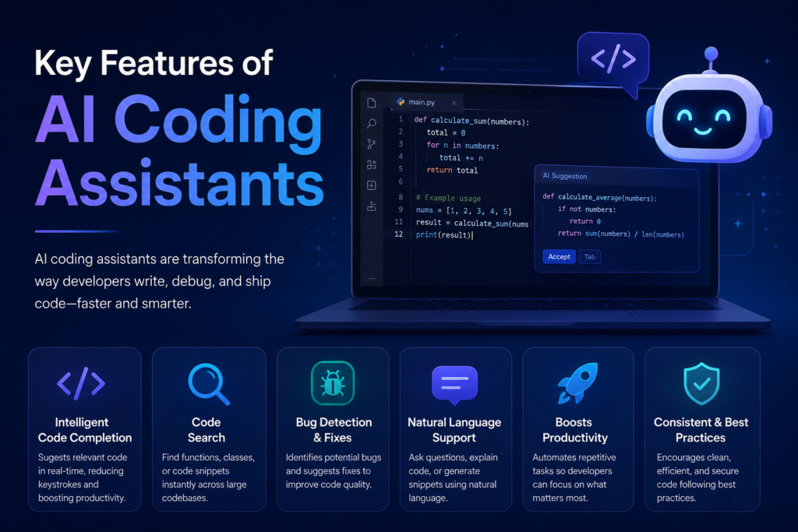Click the 'total = 0' code line
Screen dimensions: 798x532
click(446, 132)
